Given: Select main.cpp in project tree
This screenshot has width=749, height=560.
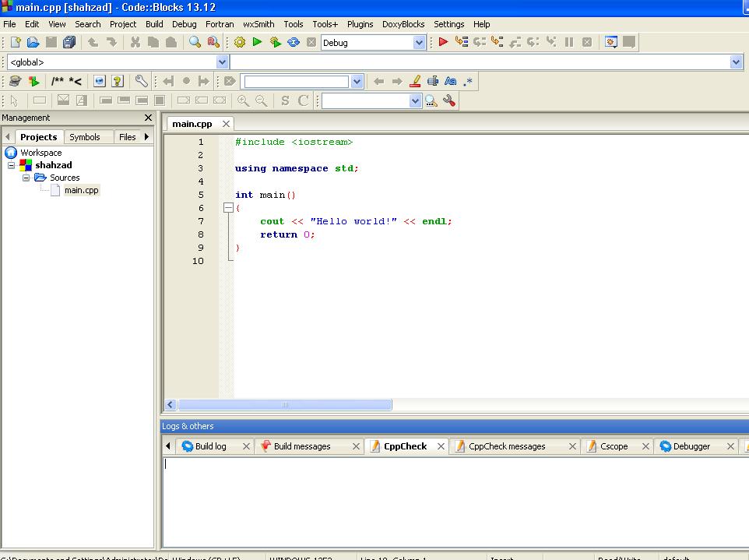Looking at the screenshot, I should 81,190.
